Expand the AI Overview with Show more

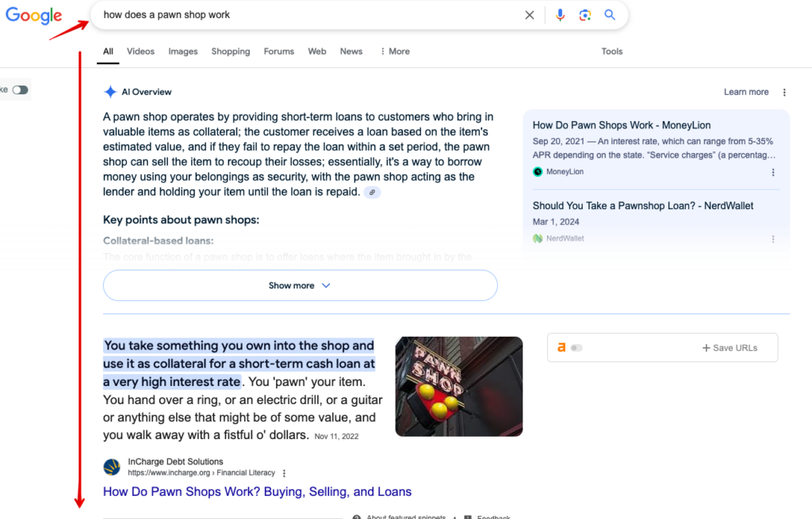pyautogui.click(x=301, y=285)
